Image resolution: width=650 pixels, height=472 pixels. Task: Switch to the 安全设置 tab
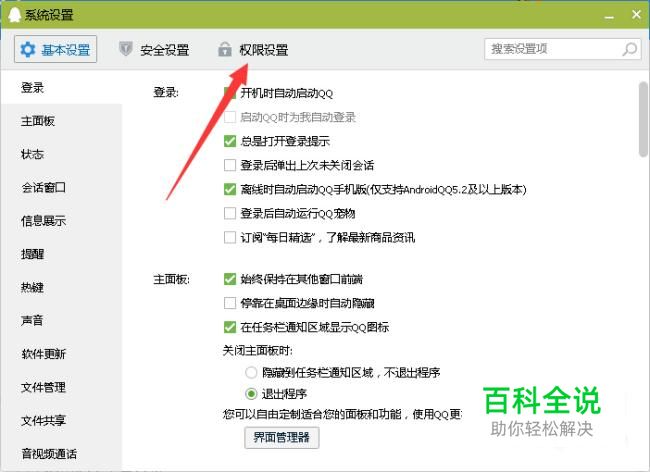pos(154,50)
